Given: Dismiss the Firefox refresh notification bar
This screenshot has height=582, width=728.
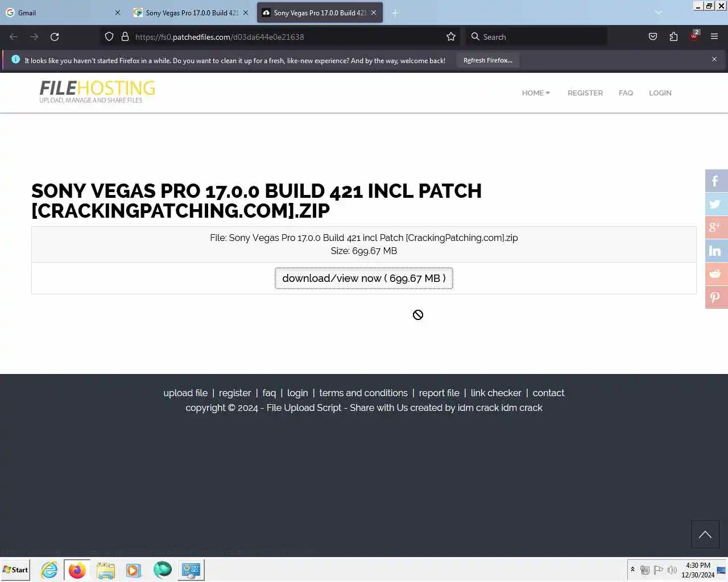Looking at the screenshot, I should (x=714, y=59).
